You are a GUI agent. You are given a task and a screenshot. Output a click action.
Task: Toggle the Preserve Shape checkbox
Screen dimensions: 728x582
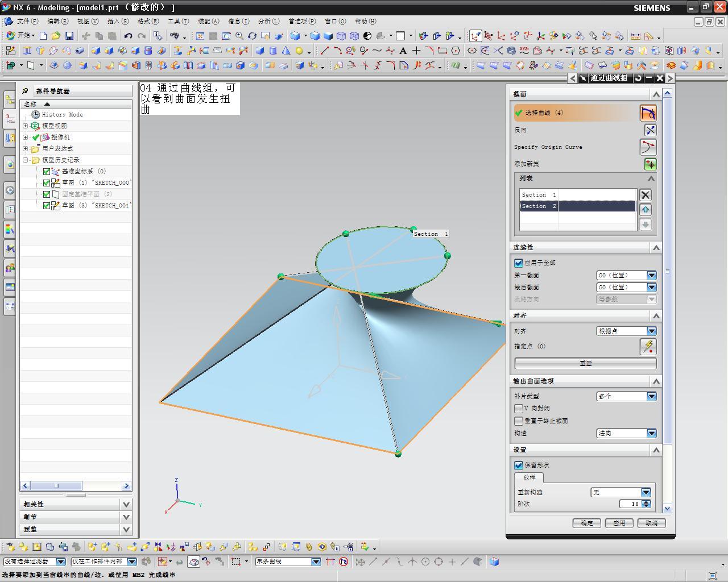[519, 465]
